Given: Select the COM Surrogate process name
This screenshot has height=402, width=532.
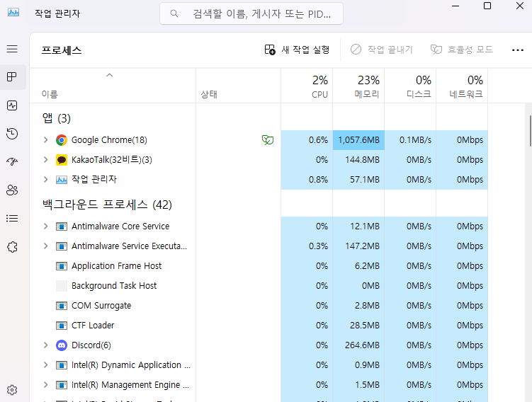Looking at the screenshot, I should click(x=101, y=306).
